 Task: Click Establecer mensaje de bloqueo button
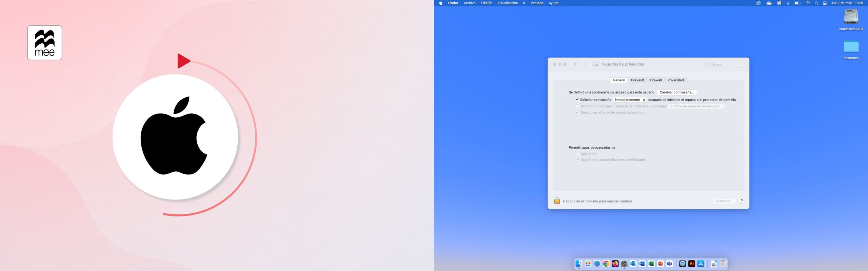(696, 106)
